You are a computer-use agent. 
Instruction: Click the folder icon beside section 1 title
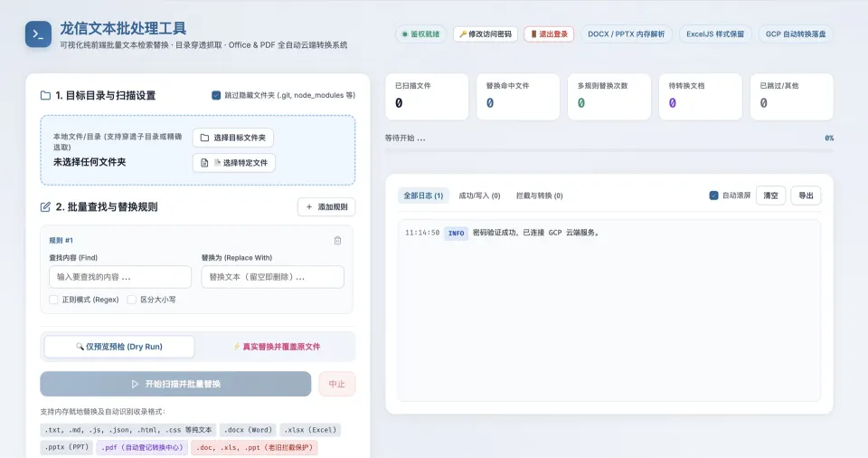[x=45, y=95]
